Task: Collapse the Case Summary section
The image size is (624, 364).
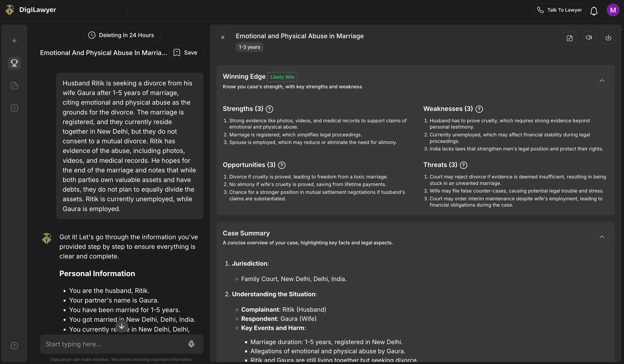Action: [602, 237]
